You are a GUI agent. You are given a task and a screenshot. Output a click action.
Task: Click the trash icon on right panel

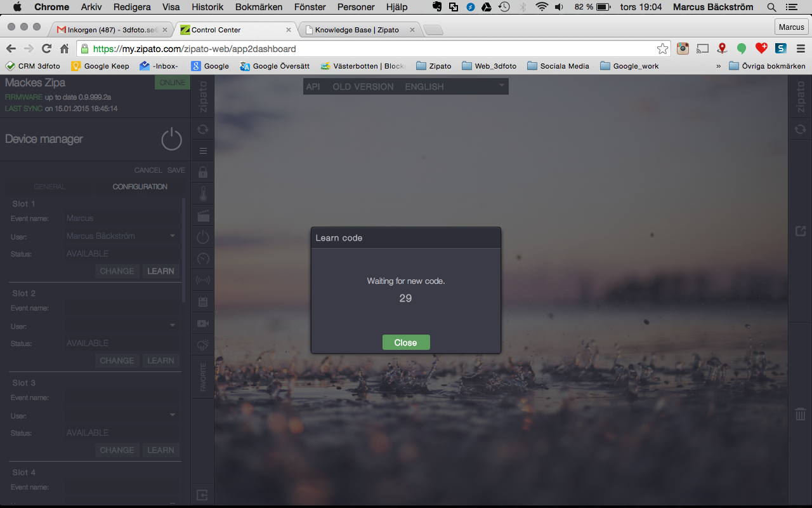coord(801,415)
